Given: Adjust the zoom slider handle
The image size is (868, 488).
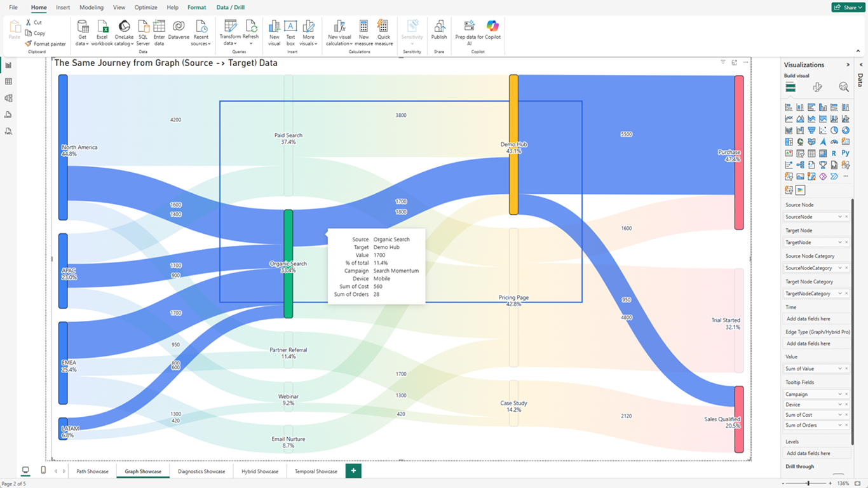Looking at the screenshot, I should click(x=808, y=484).
